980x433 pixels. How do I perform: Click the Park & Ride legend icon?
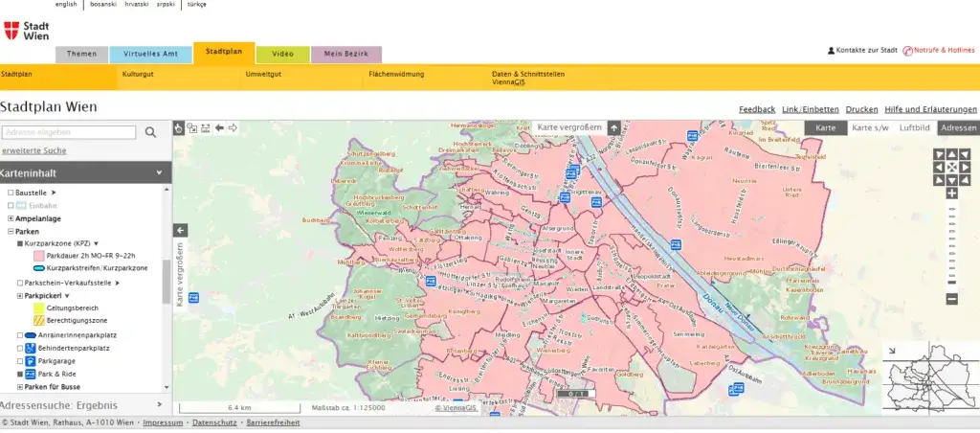30,375
